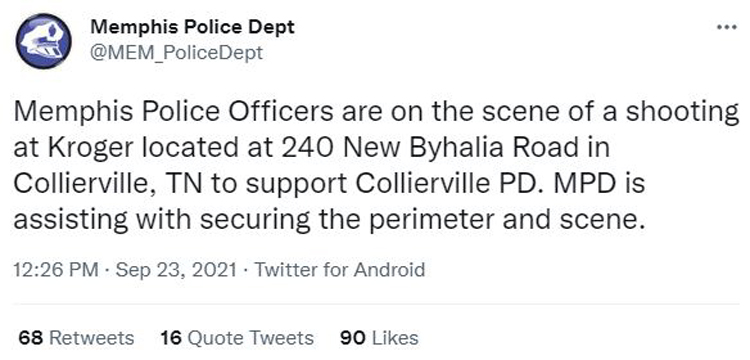This screenshot has height=360, width=750.
Task: Click the number 68 retweet count
Action: [32, 338]
